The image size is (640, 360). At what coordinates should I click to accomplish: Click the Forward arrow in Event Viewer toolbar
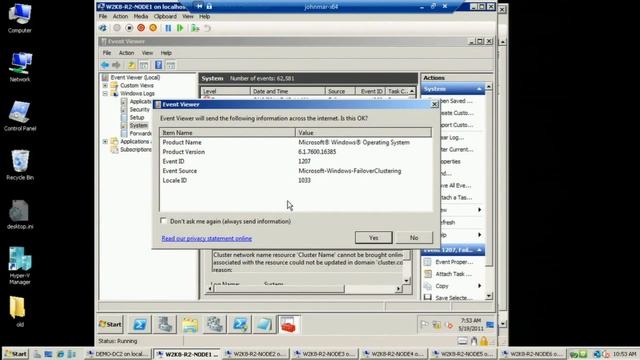116,65
